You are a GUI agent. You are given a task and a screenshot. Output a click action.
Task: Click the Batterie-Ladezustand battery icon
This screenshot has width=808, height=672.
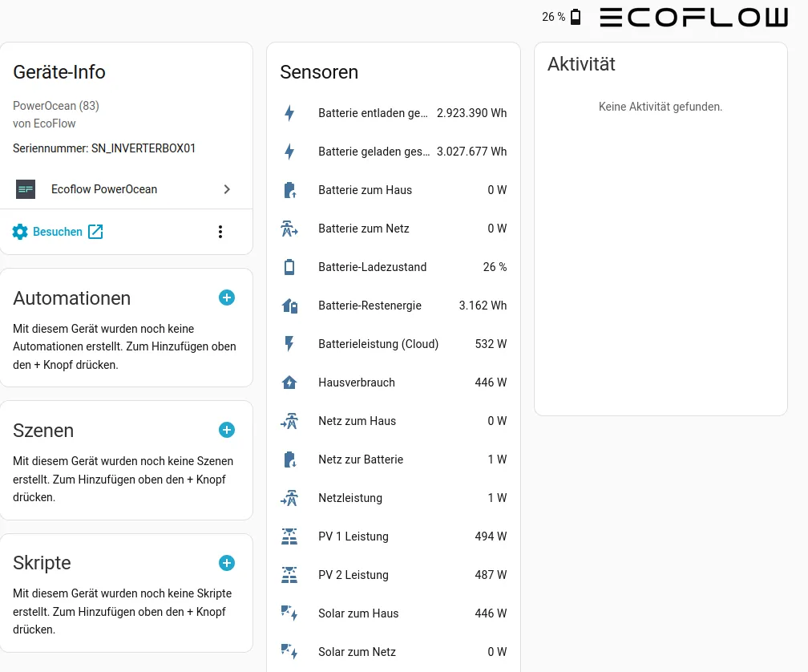pos(289,267)
